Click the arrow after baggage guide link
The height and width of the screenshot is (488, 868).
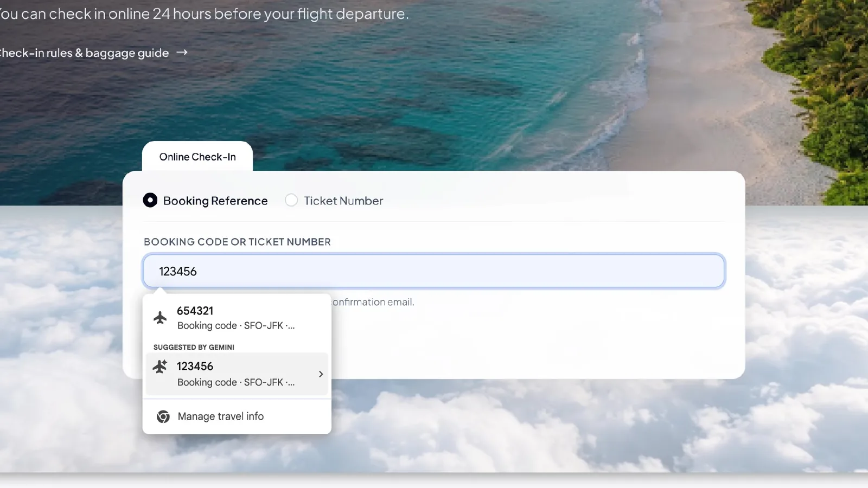point(182,53)
